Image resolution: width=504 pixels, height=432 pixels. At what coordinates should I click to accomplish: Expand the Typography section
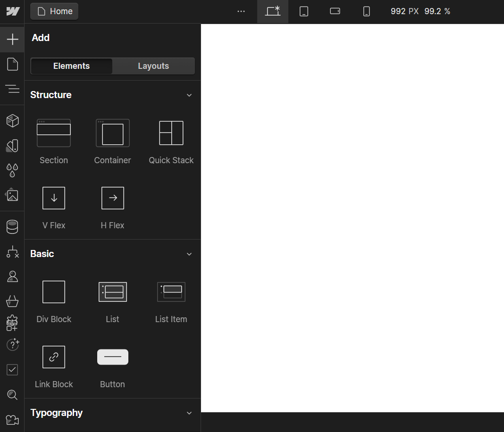(x=189, y=413)
